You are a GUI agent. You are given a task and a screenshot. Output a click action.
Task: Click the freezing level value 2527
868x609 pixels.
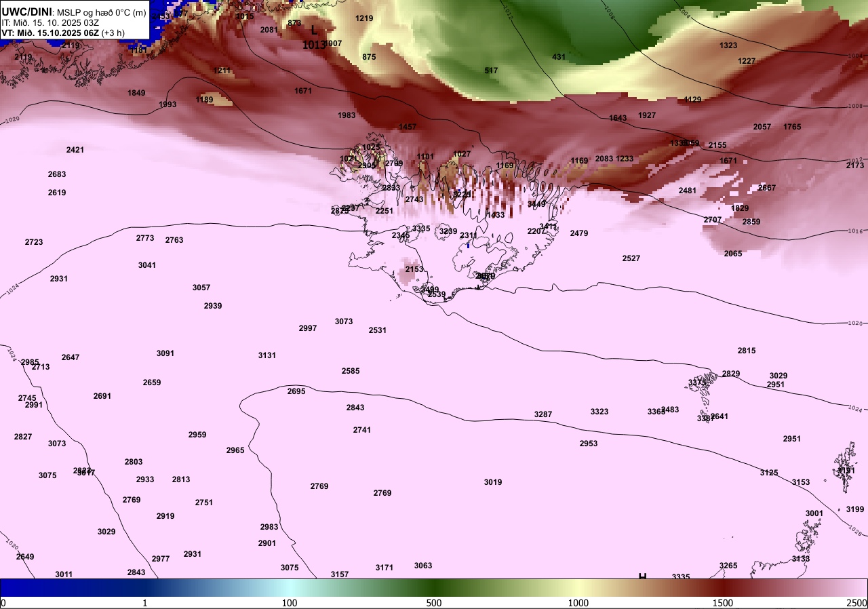tap(631, 258)
